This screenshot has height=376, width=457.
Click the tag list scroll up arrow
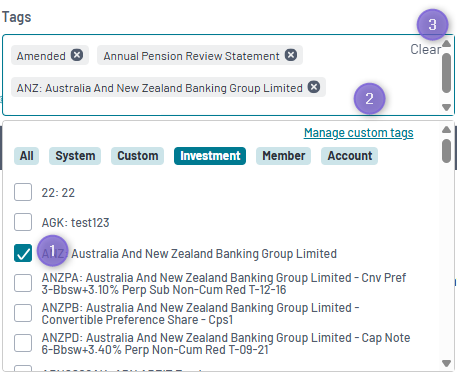446,130
